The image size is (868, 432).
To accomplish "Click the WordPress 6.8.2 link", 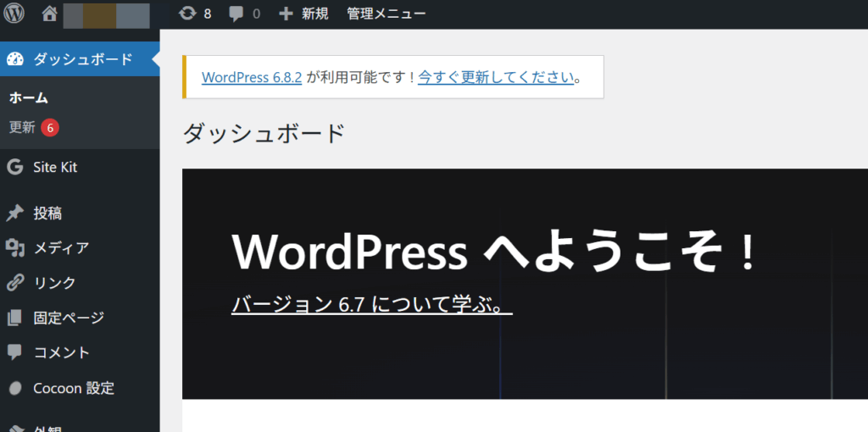I will pos(252,77).
